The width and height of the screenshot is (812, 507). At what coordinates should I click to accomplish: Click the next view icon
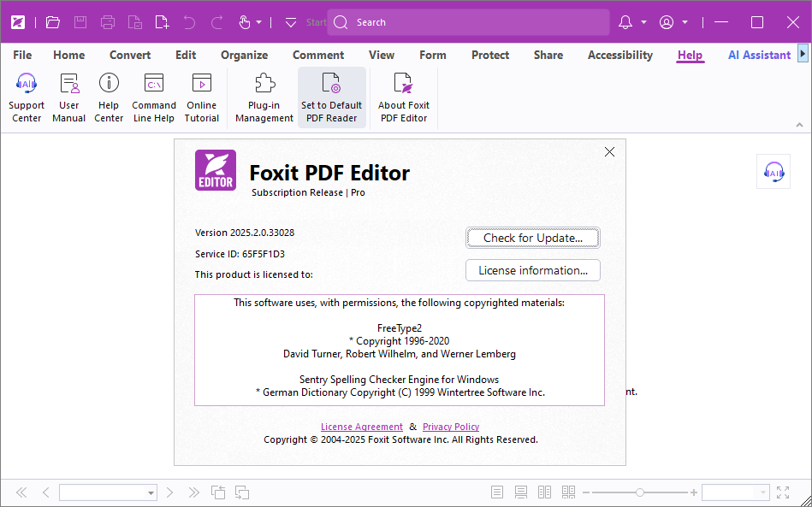coord(242,492)
